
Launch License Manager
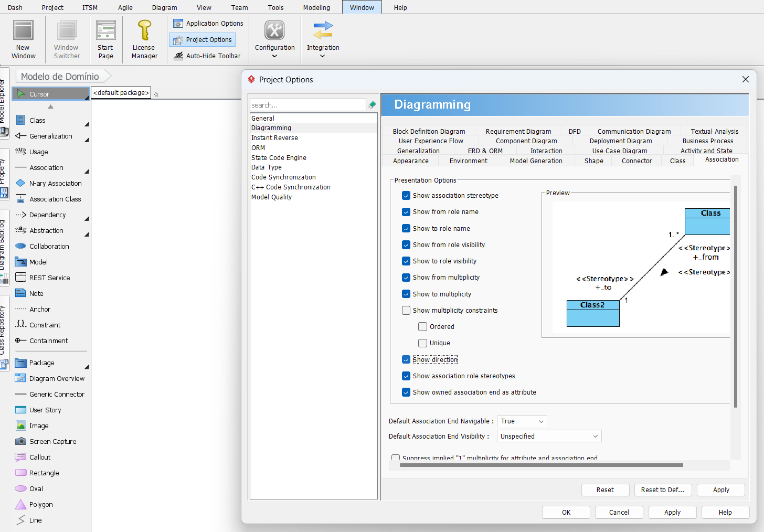coord(144,40)
